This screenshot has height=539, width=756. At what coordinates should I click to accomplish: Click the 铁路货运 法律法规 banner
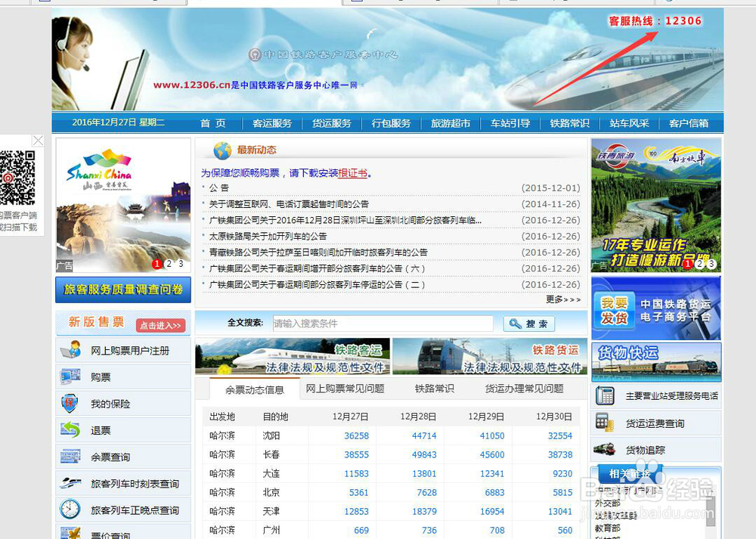coord(490,356)
